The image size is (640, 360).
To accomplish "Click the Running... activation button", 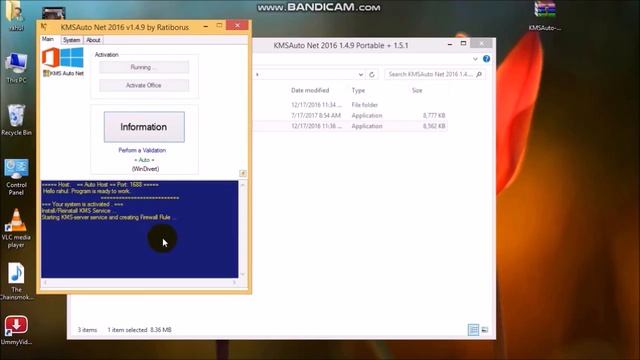I will 144,67.
